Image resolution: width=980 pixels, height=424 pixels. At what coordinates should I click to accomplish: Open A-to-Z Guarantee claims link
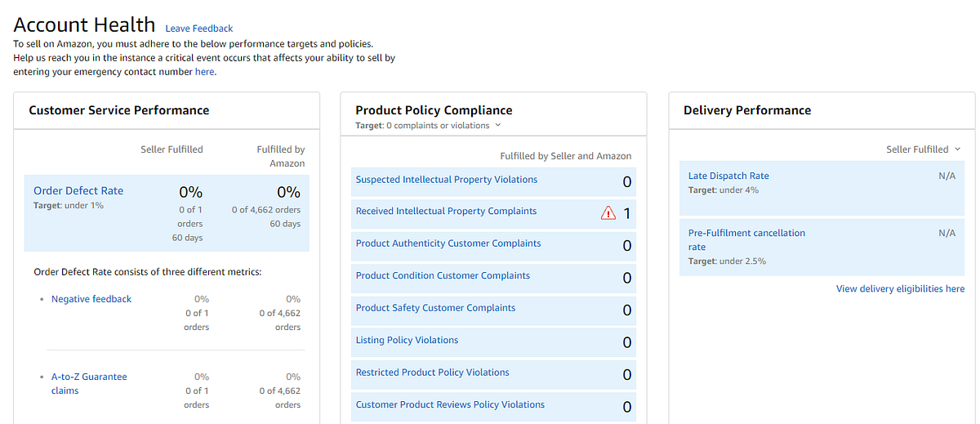(x=89, y=384)
